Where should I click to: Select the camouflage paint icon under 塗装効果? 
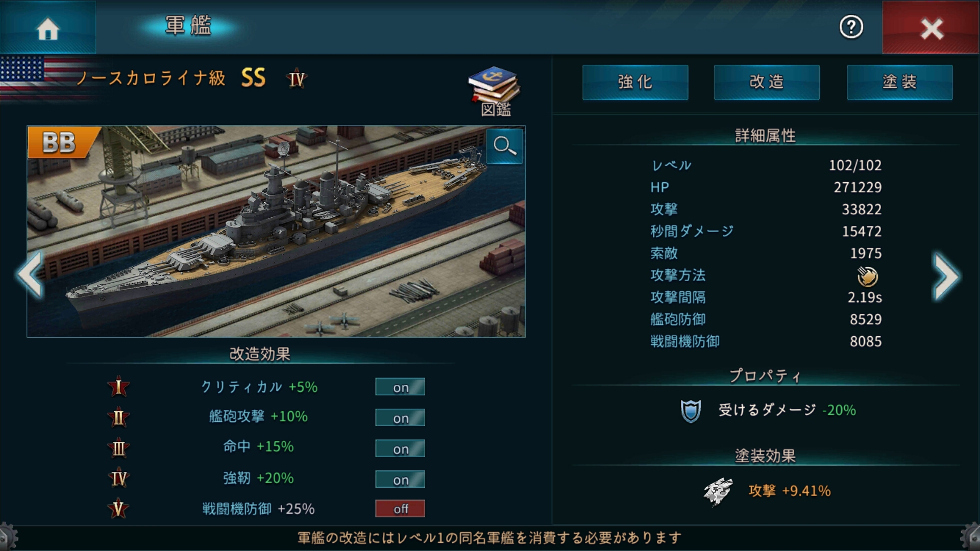pos(718,491)
